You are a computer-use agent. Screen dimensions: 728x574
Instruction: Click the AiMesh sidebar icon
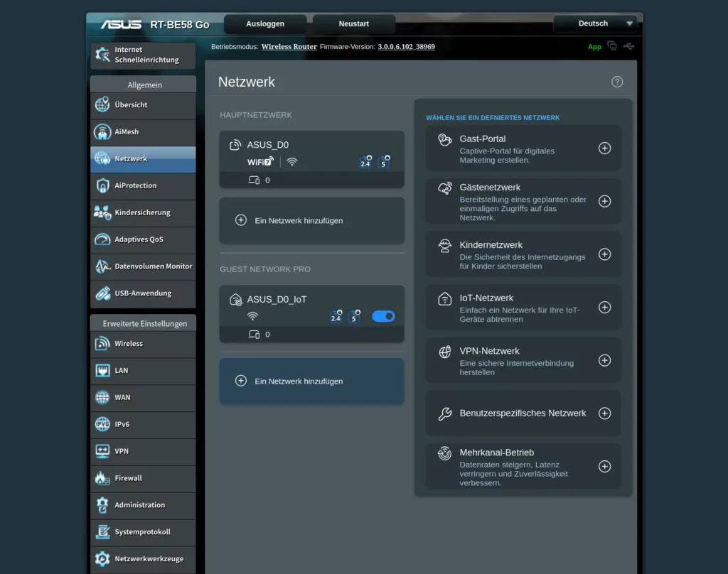pyautogui.click(x=102, y=132)
